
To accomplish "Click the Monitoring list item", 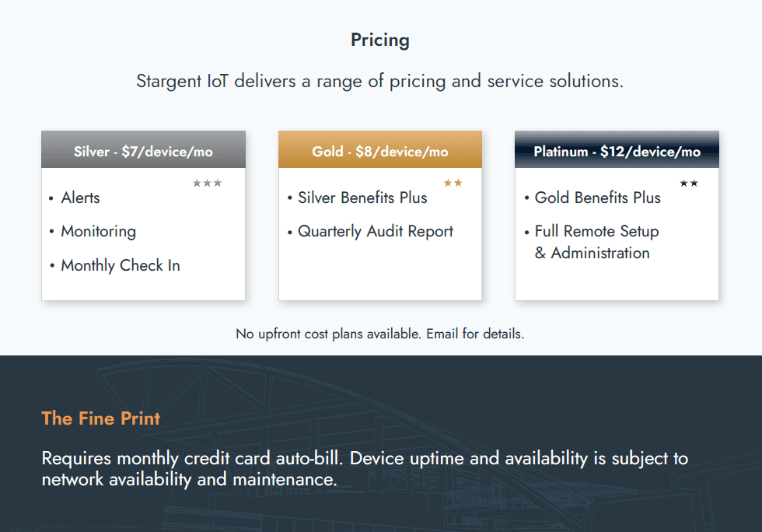I will (x=99, y=232).
